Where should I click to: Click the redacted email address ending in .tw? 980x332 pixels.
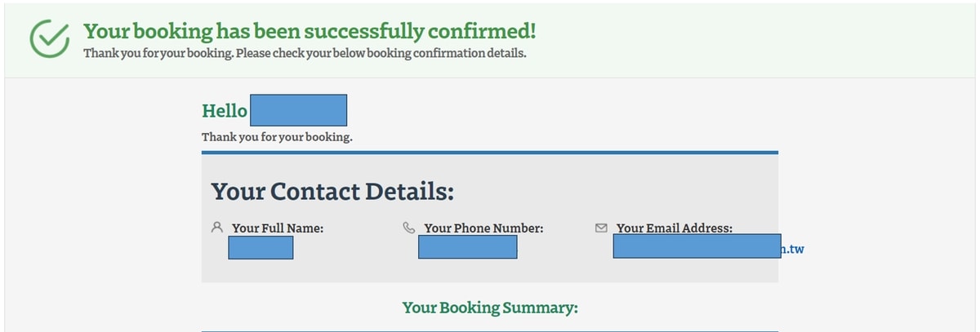709,247
